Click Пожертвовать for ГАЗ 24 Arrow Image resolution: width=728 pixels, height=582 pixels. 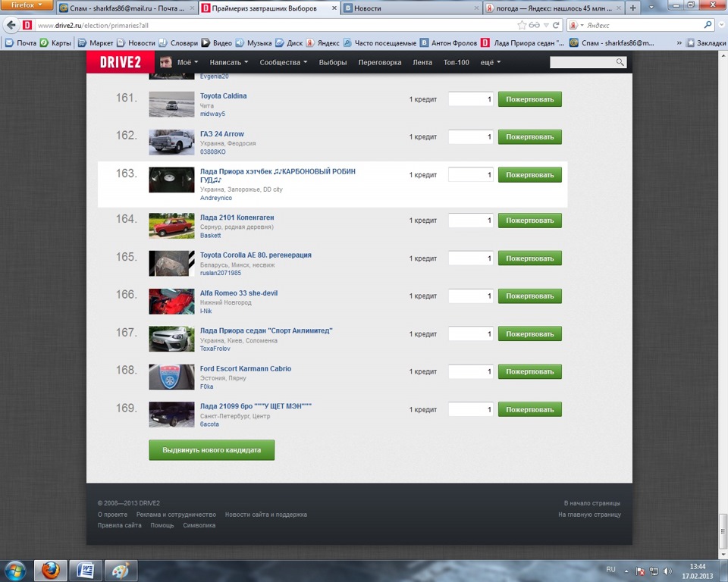(530, 137)
